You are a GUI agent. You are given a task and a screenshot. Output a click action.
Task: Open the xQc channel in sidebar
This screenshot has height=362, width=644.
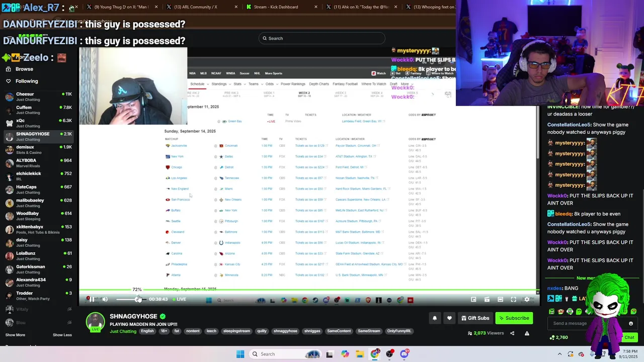(x=39, y=123)
